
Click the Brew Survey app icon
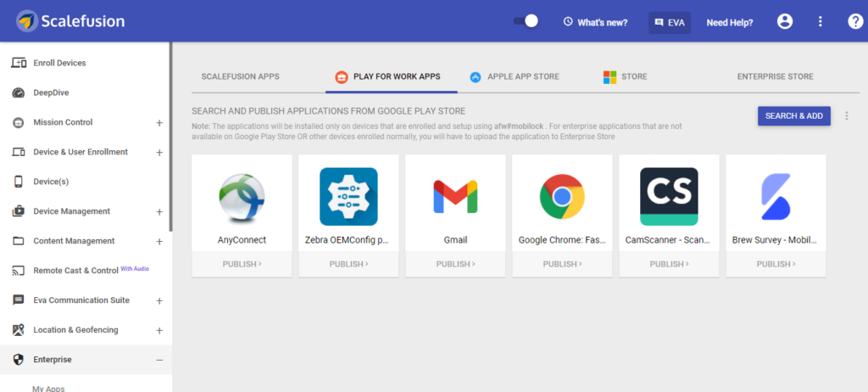pos(776,197)
